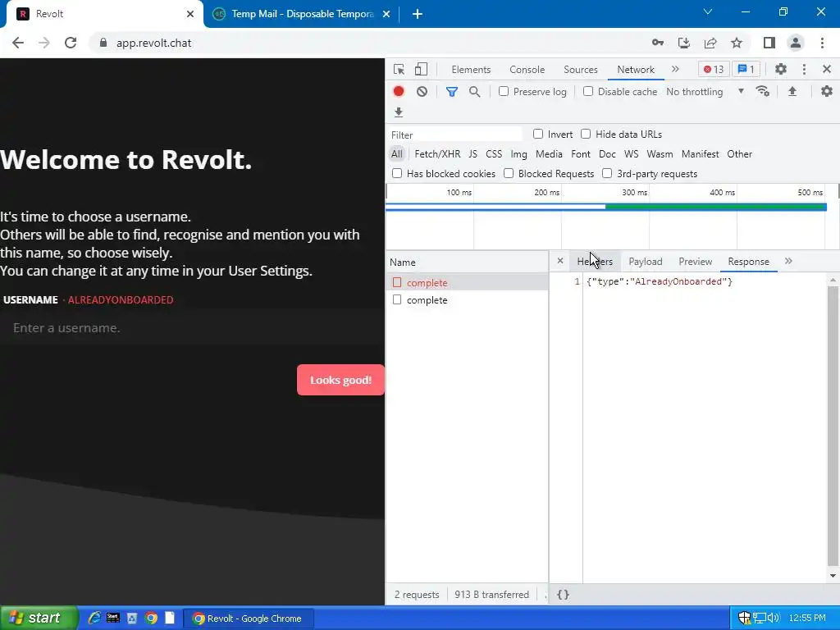Open No throttling dropdown

pos(705,92)
